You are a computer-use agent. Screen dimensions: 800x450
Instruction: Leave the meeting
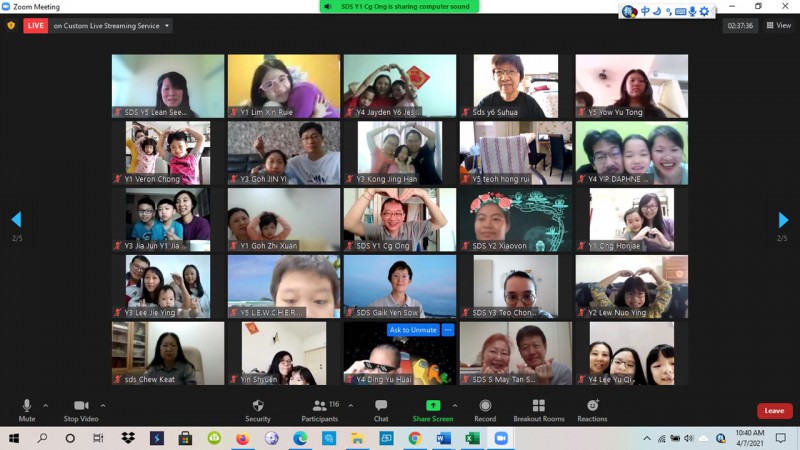tap(774, 411)
